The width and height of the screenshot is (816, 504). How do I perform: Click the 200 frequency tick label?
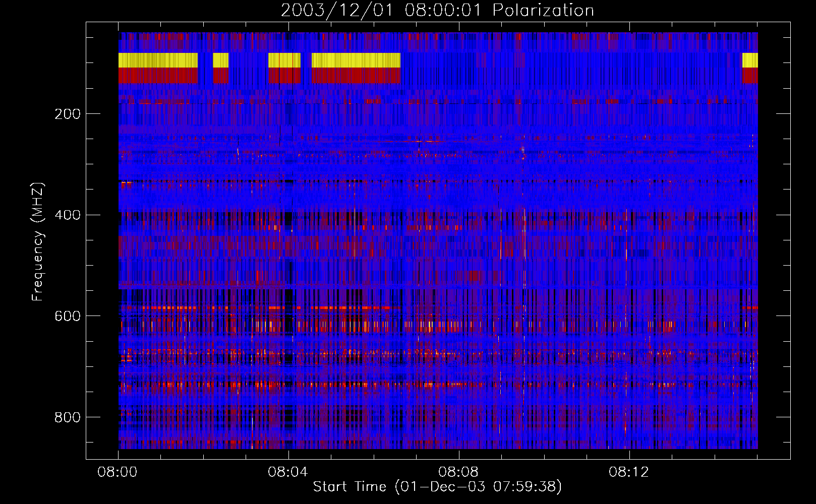[68, 114]
